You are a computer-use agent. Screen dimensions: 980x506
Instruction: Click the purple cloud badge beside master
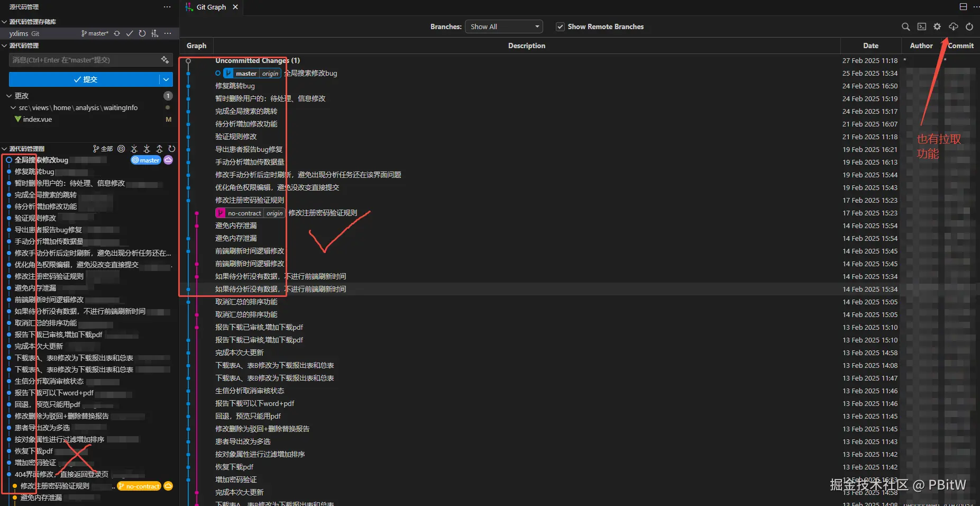tap(168, 160)
